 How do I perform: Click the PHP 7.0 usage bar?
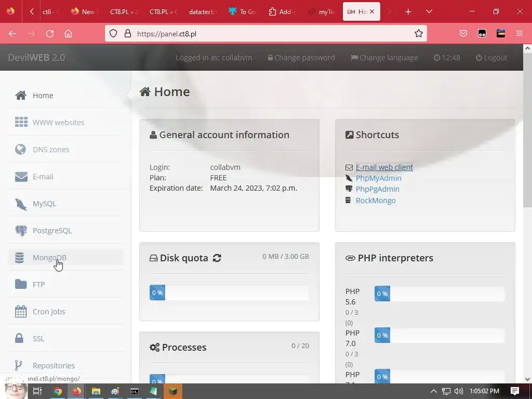pyautogui.click(x=440, y=335)
